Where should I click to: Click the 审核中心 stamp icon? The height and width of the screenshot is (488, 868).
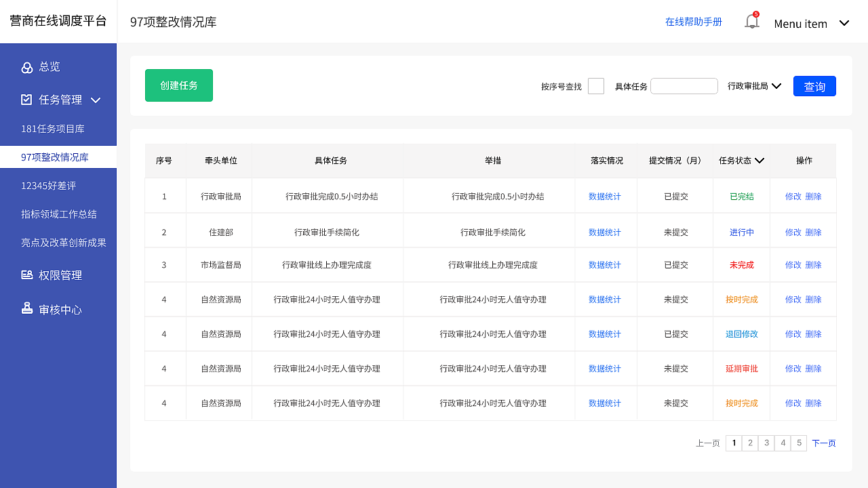(x=27, y=309)
